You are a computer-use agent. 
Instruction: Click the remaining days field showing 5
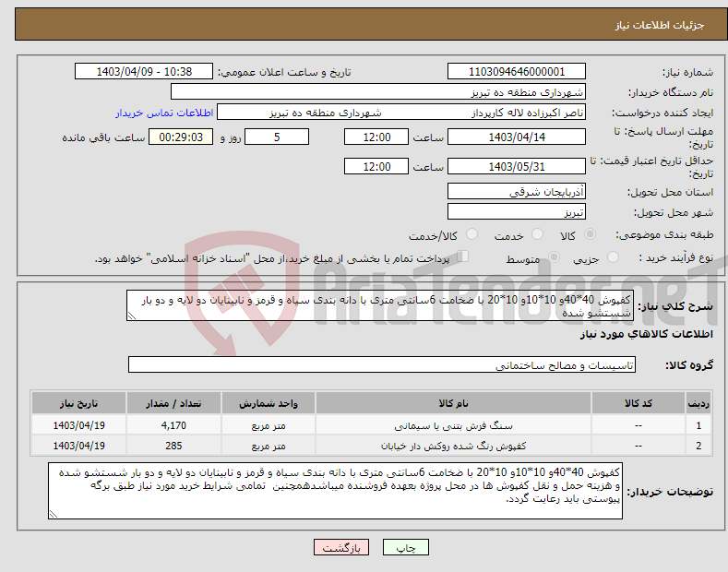(277, 137)
